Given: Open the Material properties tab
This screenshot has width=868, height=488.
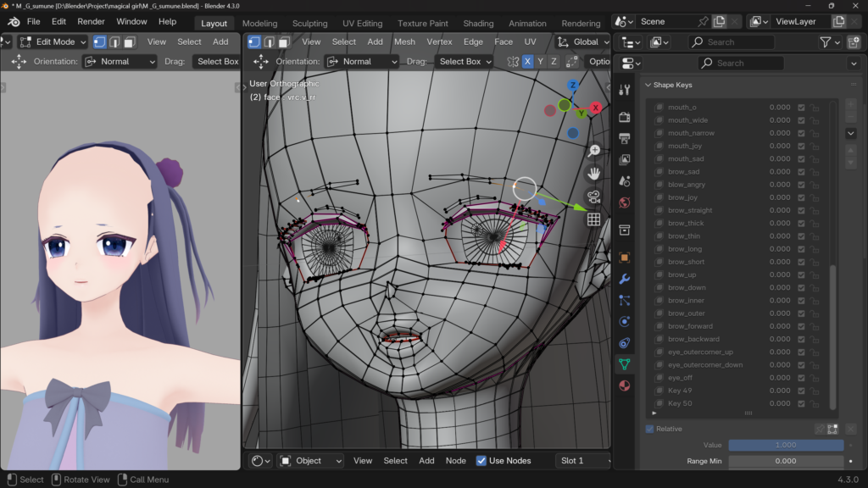Looking at the screenshot, I should [x=625, y=385].
